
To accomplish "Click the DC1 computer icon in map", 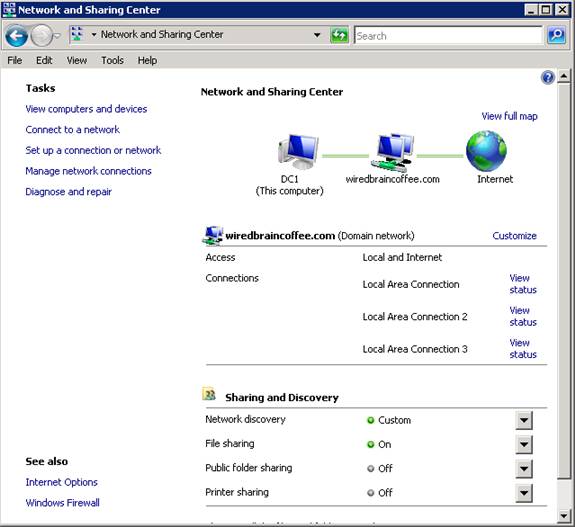I will pyautogui.click(x=298, y=152).
